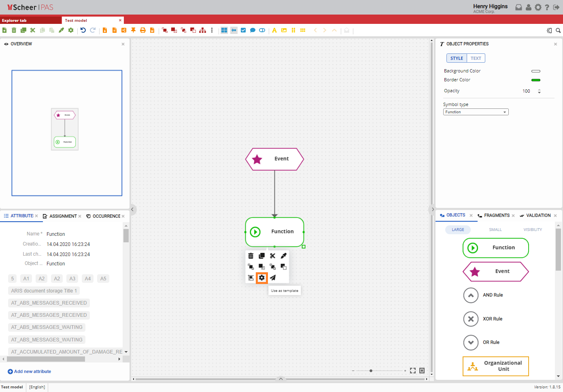Select the Organizational Unit palette object
Viewport: 563px width, 392px height.
tap(496, 366)
